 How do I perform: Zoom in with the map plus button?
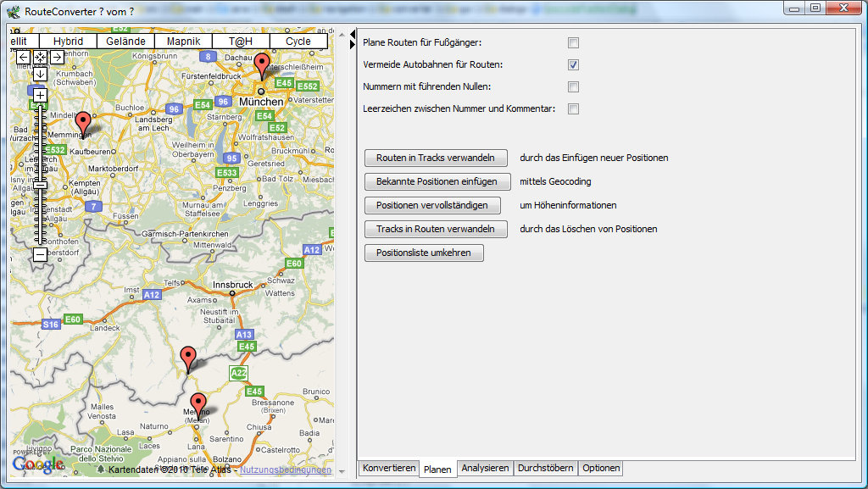(40, 95)
